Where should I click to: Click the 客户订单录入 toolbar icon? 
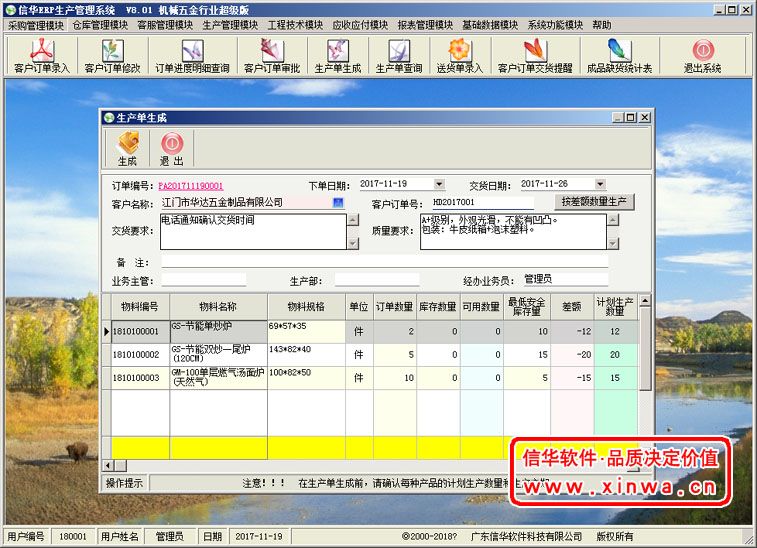click(42, 56)
